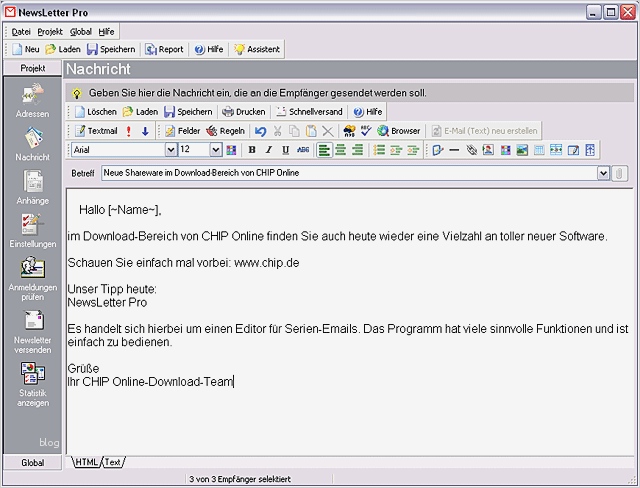
Task: Toggle bold formatting
Action: pyautogui.click(x=252, y=150)
